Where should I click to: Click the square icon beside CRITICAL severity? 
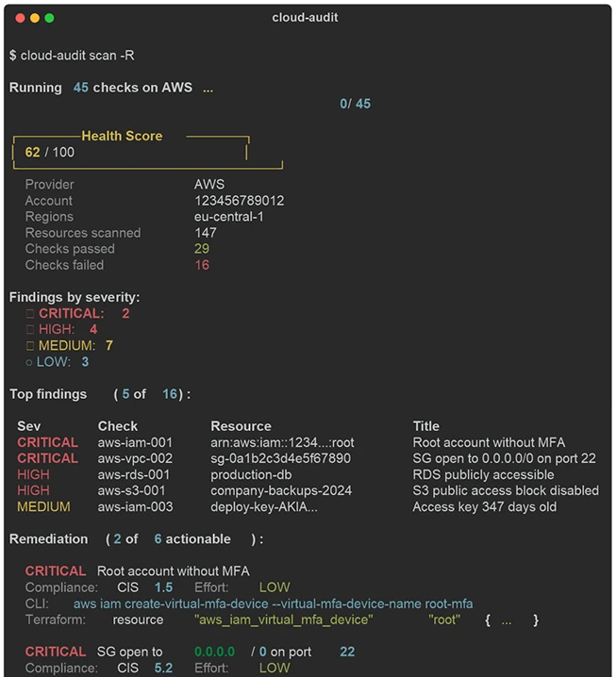coord(30,314)
